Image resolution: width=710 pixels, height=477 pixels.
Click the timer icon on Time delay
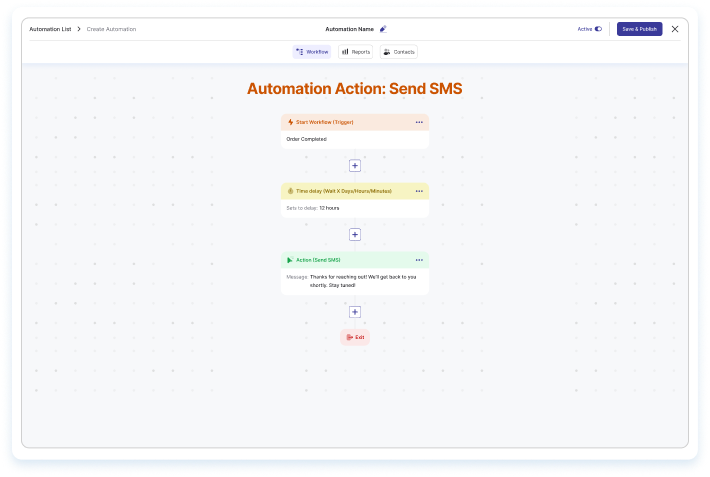pyautogui.click(x=290, y=191)
